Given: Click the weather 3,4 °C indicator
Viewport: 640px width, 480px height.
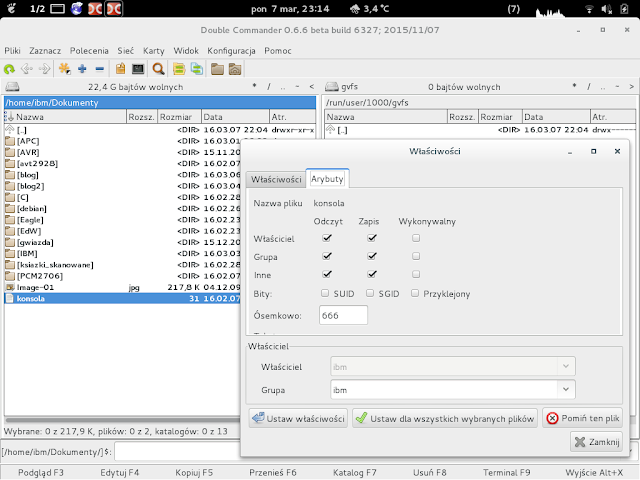Looking at the screenshot, I should click(x=369, y=9).
